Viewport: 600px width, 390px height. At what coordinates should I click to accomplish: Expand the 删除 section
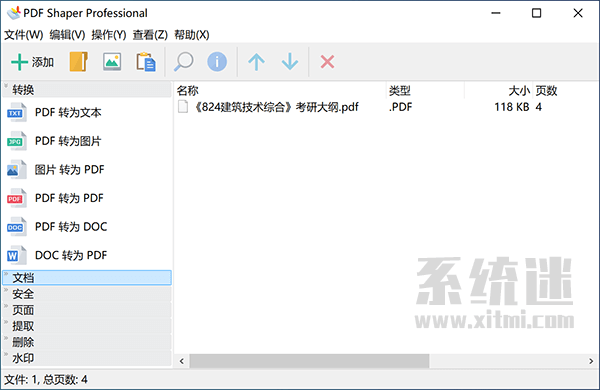tap(87, 342)
